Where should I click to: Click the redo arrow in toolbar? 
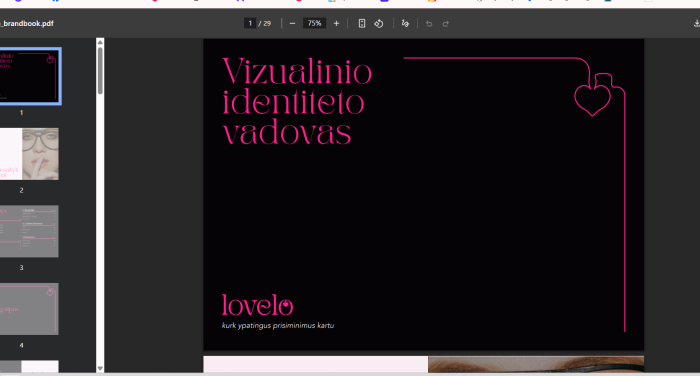[x=446, y=24]
